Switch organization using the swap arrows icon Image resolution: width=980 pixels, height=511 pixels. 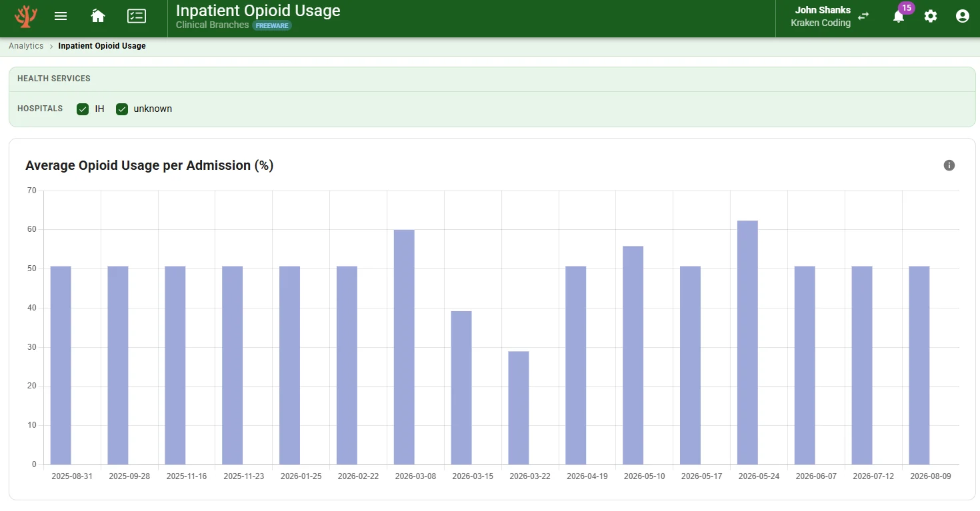pyautogui.click(x=863, y=16)
